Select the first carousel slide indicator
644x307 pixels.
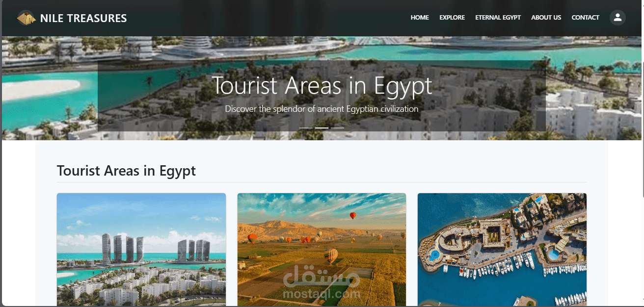click(x=306, y=128)
